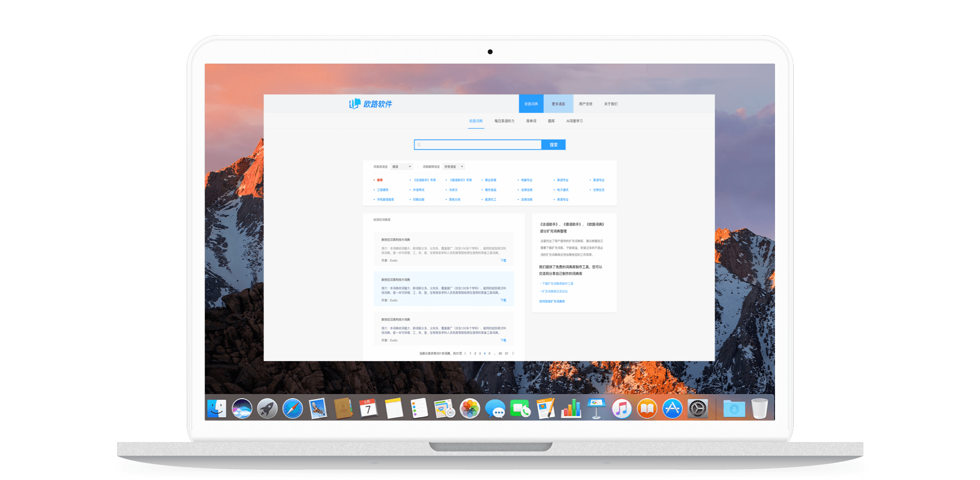Open the orange iBooks icon

[647, 408]
